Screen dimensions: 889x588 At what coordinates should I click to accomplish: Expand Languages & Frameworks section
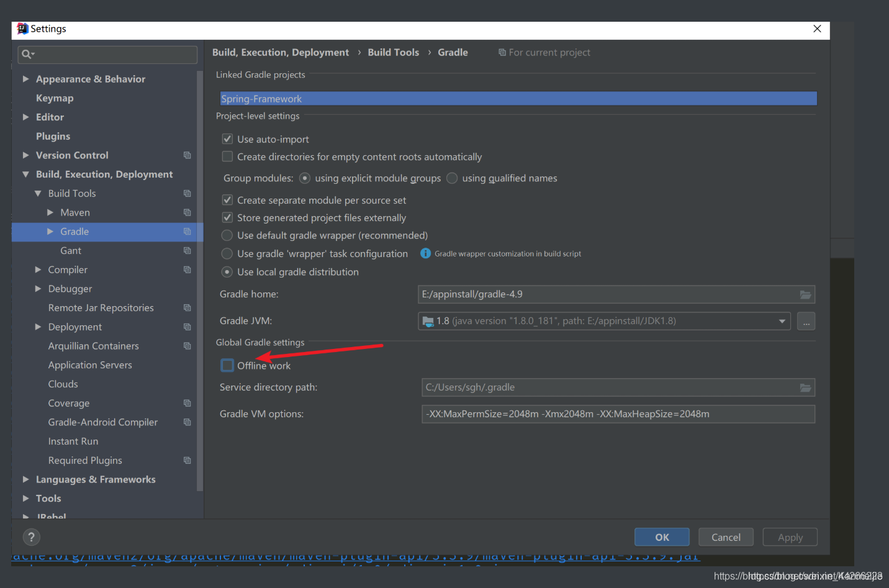(26, 479)
